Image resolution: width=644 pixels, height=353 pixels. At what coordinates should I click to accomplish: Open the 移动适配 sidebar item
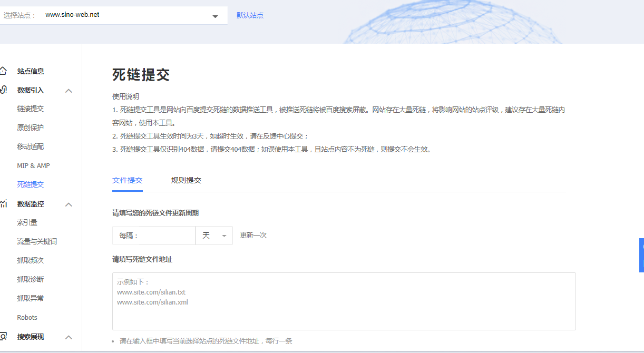click(31, 146)
